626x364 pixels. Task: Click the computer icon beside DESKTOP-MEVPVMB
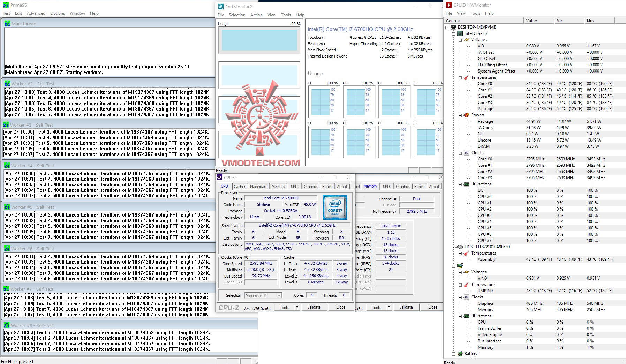[454, 27]
